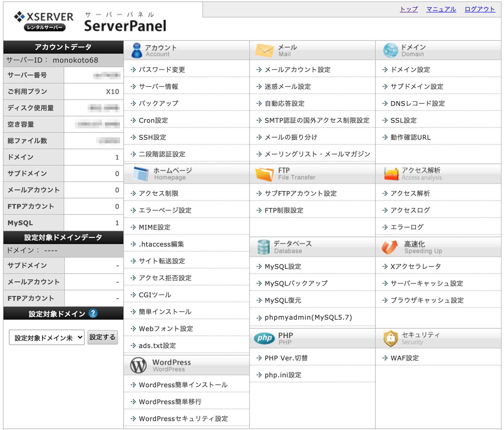Click the Mail envelope icon

click(264, 50)
